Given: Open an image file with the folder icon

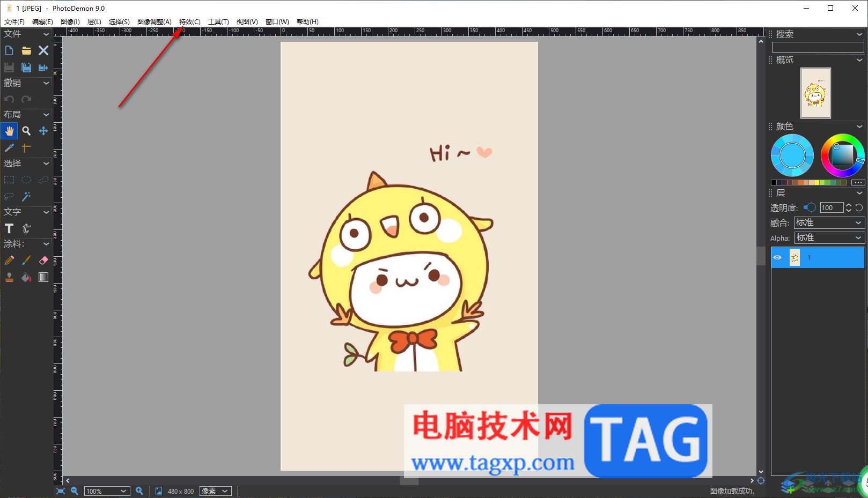Looking at the screenshot, I should coord(26,50).
